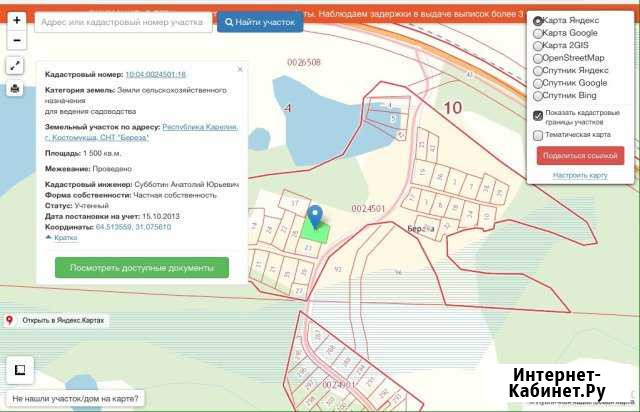
Task: Select Карта Яндекс map layer
Action: [x=538, y=21]
